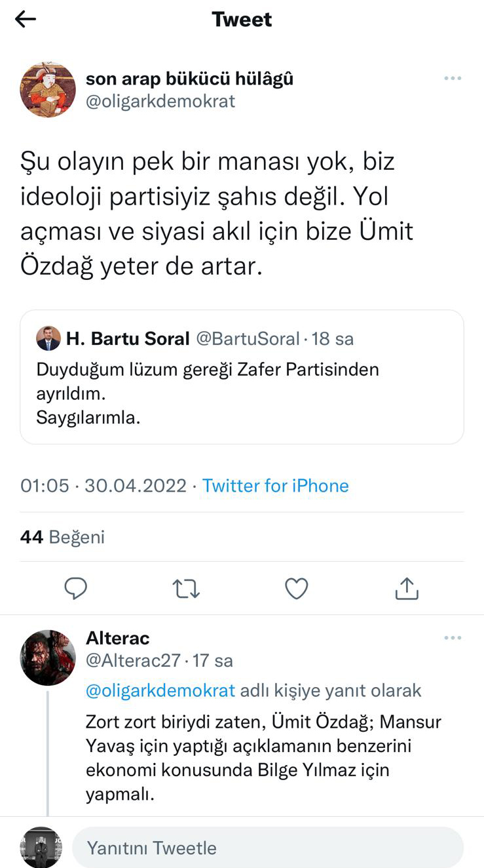
Task: Tap the back arrow icon
Action: [26, 20]
